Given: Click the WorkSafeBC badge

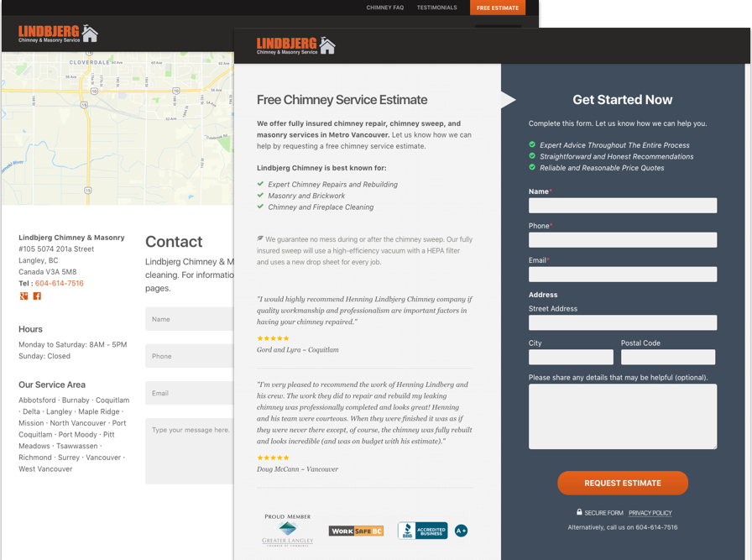Looking at the screenshot, I should 356,531.
